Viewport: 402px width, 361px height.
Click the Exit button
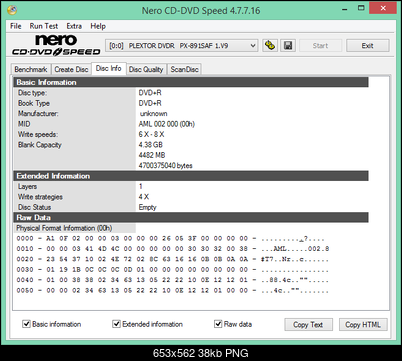[x=368, y=46]
